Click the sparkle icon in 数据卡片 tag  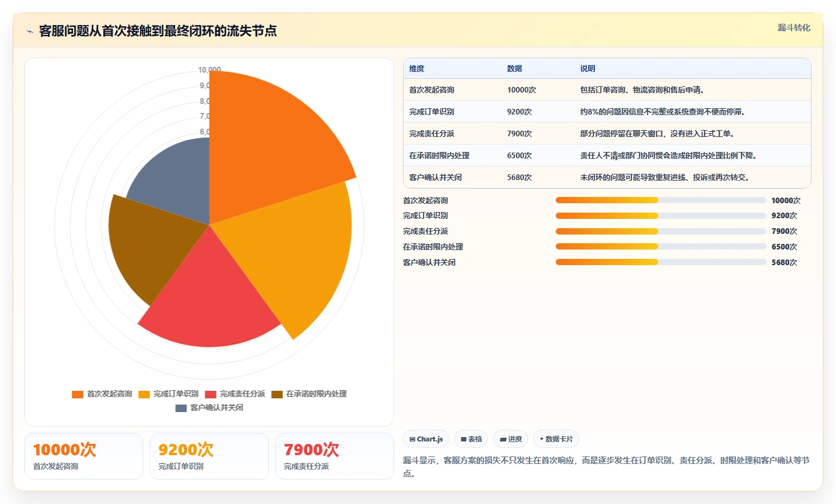click(x=541, y=439)
